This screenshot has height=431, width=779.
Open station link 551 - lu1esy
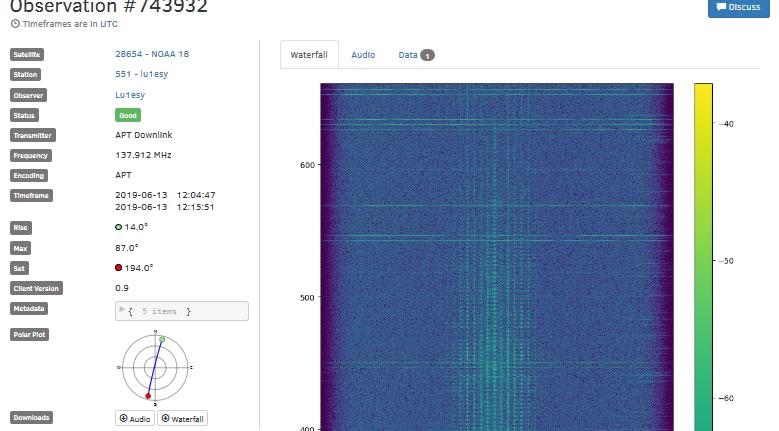(x=145, y=74)
